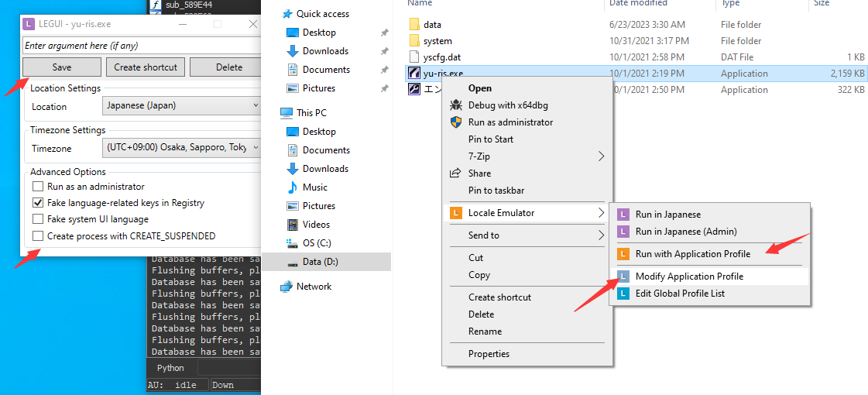This screenshot has width=868, height=395.
Task: Click the yu-ris.exe application icon
Action: click(414, 73)
